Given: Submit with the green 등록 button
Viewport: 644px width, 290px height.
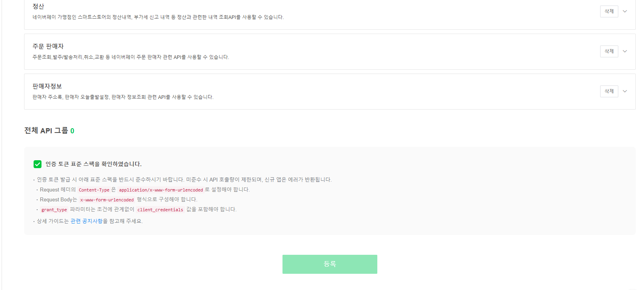Looking at the screenshot, I should [330, 264].
